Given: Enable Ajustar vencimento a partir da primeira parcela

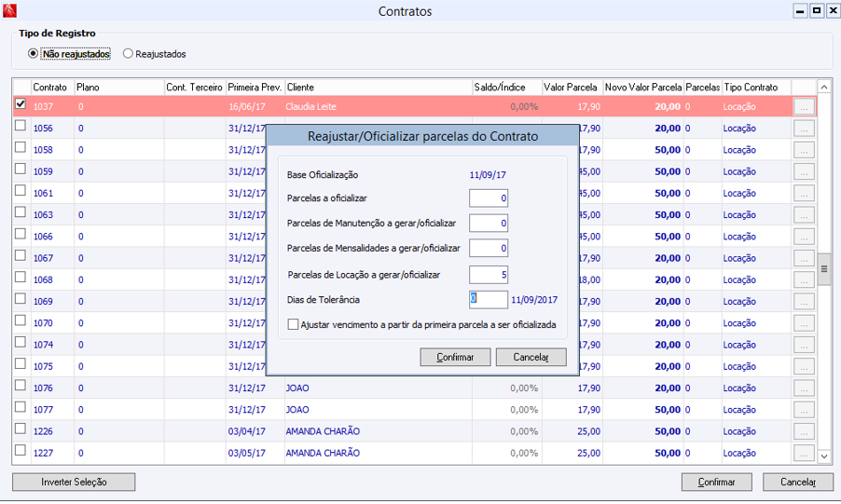Looking at the screenshot, I should 294,325.
